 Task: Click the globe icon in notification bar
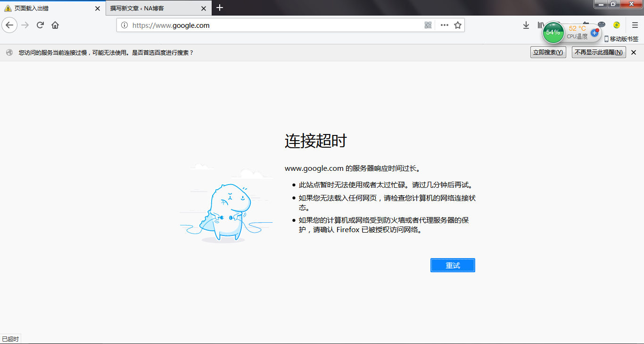coord(9,52)
